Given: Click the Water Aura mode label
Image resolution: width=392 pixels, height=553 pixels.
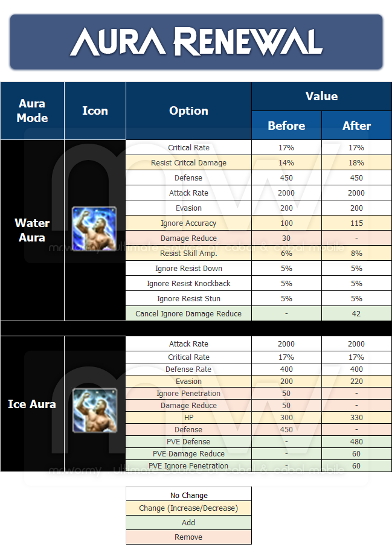Looking at the screenshot, I should coord(32,230).
